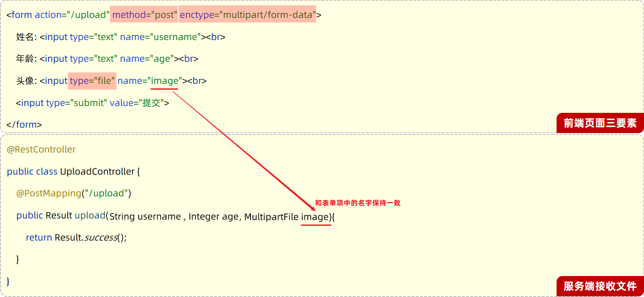Click the @RestController annotation

pos(41,149)
